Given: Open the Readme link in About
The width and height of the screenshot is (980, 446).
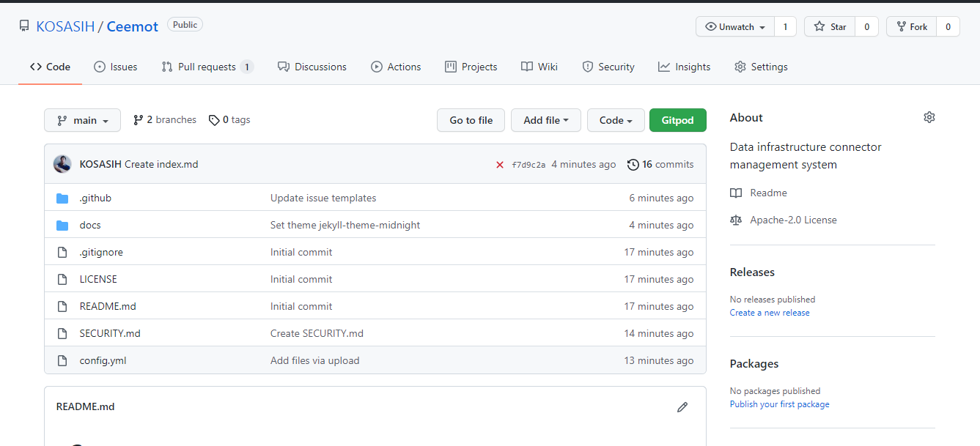Looking at the screenshot, I should [759, 193].
